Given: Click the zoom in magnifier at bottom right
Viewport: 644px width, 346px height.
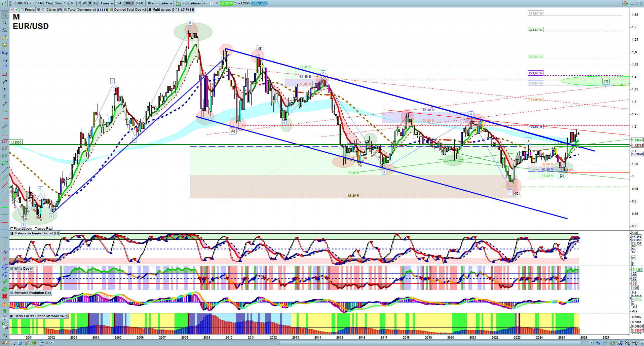Looking at the screenshot, I should [x=635, y=343].
